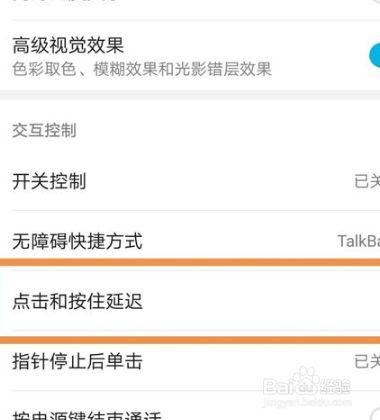Select the 按电源键结束通话 label
The width and height of the screenshot is (380, 420).
[87, 415]
